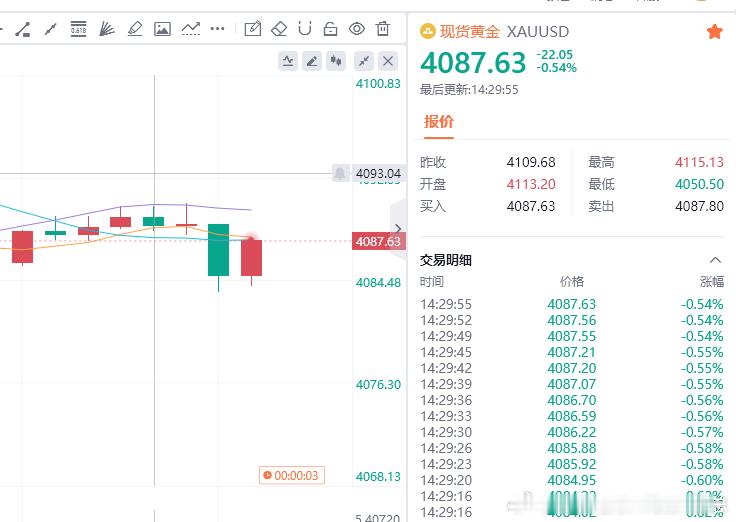The width and height of the screenshot is (736, 522).
Task: Open the note editing tool
Action: 253,29
